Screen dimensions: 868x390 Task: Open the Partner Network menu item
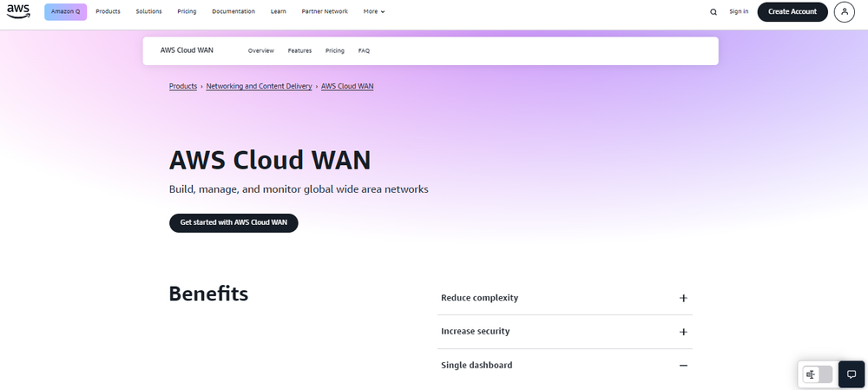(x=325, y=11)
